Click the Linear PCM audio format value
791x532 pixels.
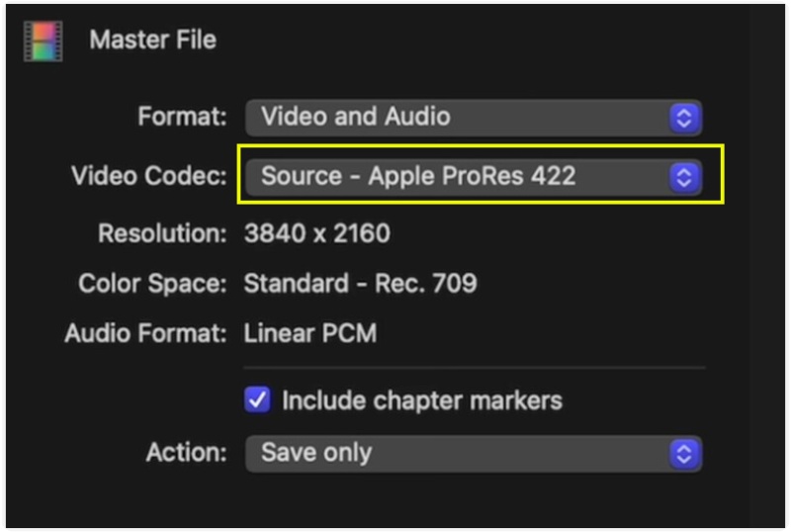coord(309,333)
